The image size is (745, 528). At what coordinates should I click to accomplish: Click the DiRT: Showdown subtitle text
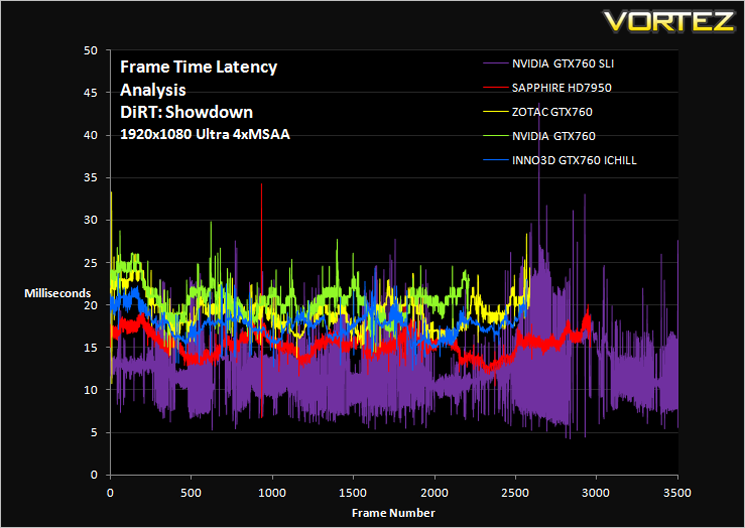coord(186,112)
